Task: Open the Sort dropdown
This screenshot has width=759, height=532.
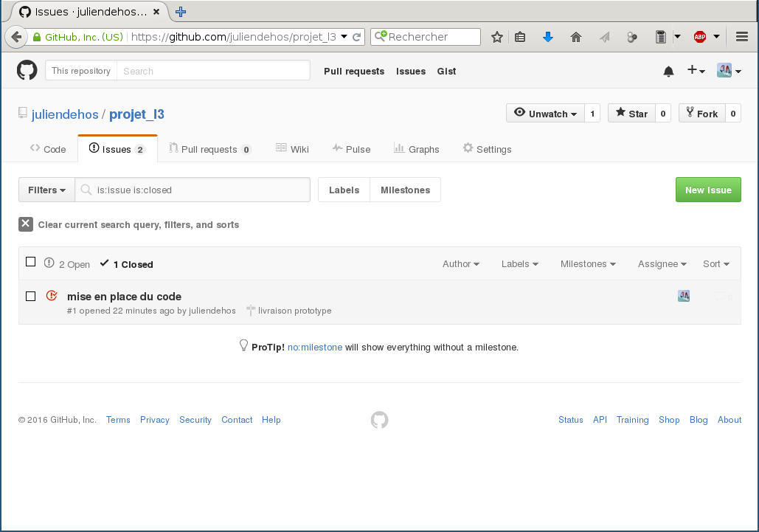Action: 716,264
